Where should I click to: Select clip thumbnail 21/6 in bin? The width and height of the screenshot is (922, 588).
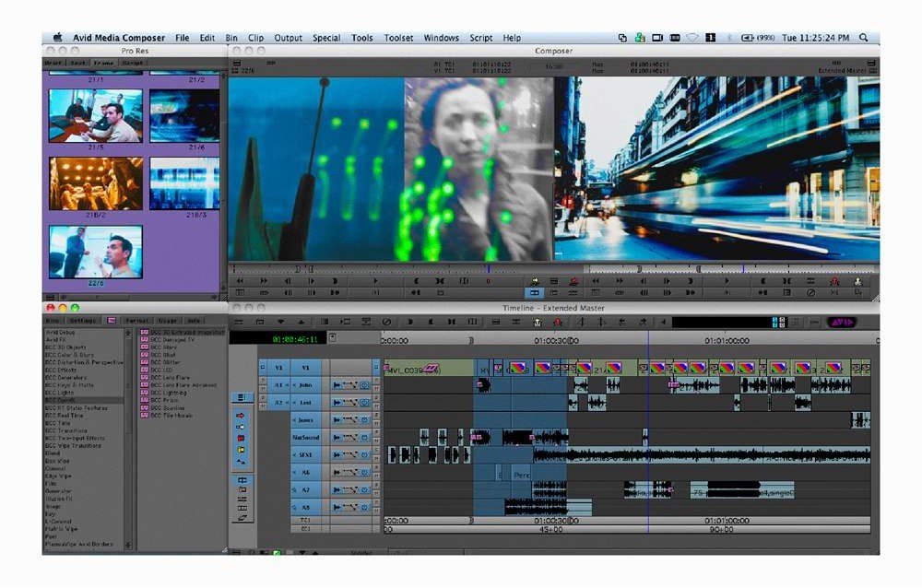tap(184, 116)
